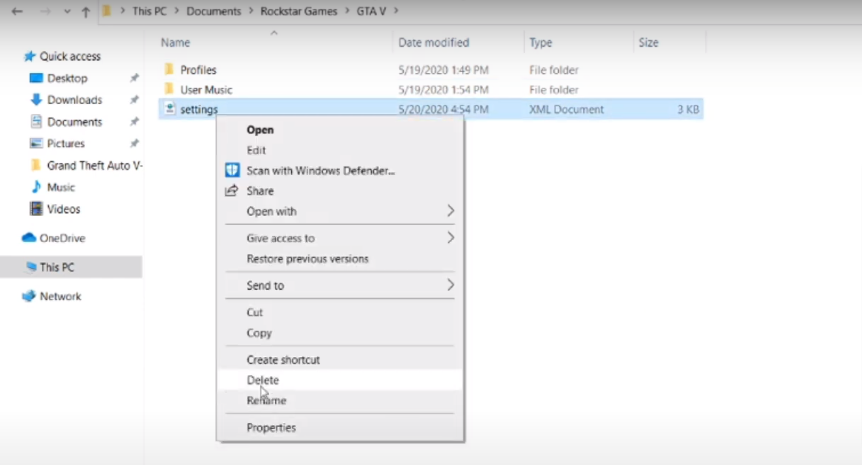Click the OneDrive cloud icon

click(29, 238)
